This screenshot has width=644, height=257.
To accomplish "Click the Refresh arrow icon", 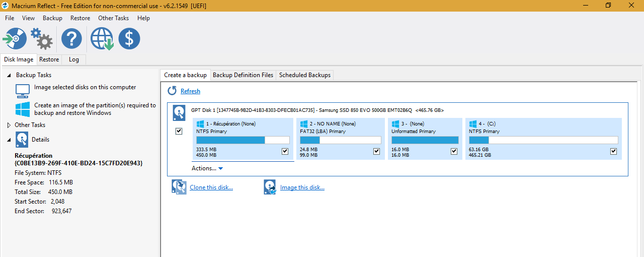I will tap(172, 91).
